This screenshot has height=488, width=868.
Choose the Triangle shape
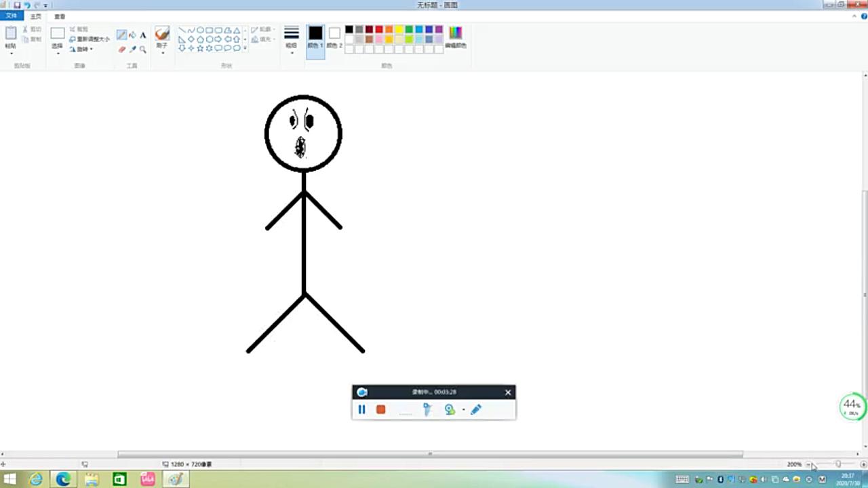coord(237,30)
